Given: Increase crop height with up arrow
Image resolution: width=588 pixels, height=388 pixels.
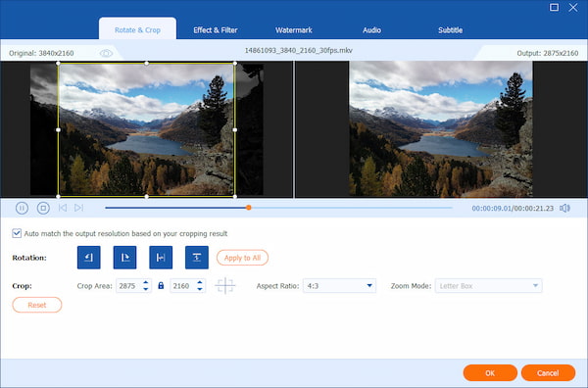Looking at the screenshot, I should (200, 282).
